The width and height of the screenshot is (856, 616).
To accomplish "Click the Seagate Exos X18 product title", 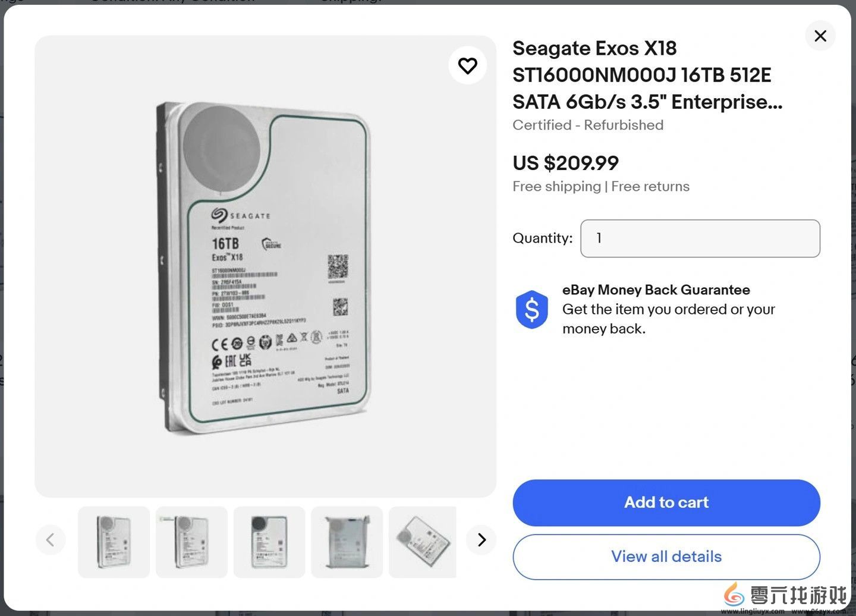I will pyautogui.click(x=647, y=75).
